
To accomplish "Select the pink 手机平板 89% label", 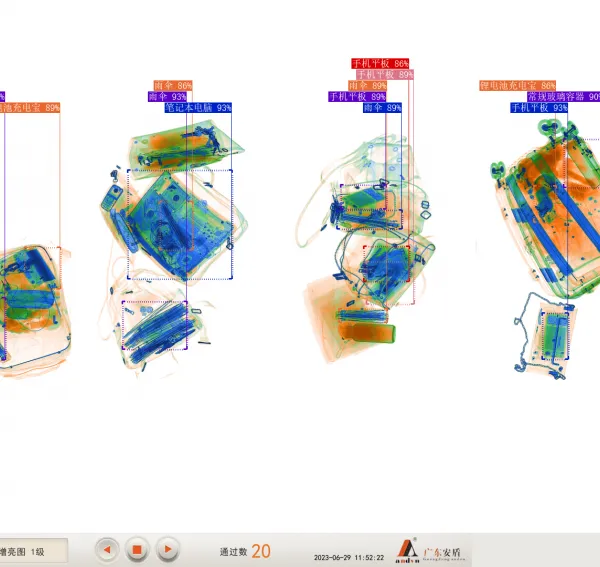I will click(x=385, y=74).
